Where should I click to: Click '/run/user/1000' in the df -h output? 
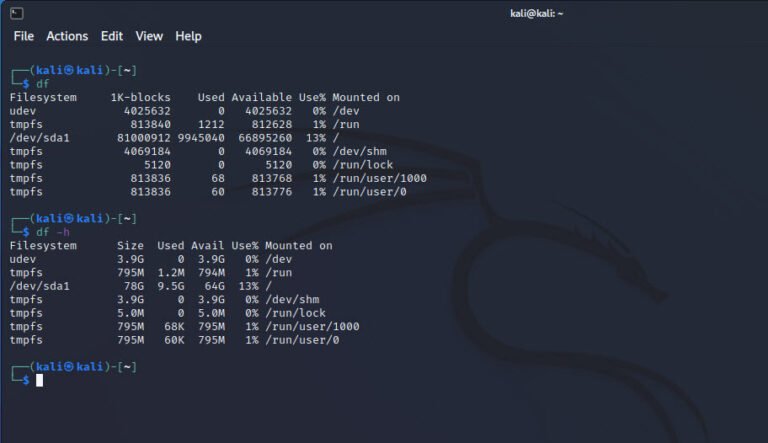312,326
